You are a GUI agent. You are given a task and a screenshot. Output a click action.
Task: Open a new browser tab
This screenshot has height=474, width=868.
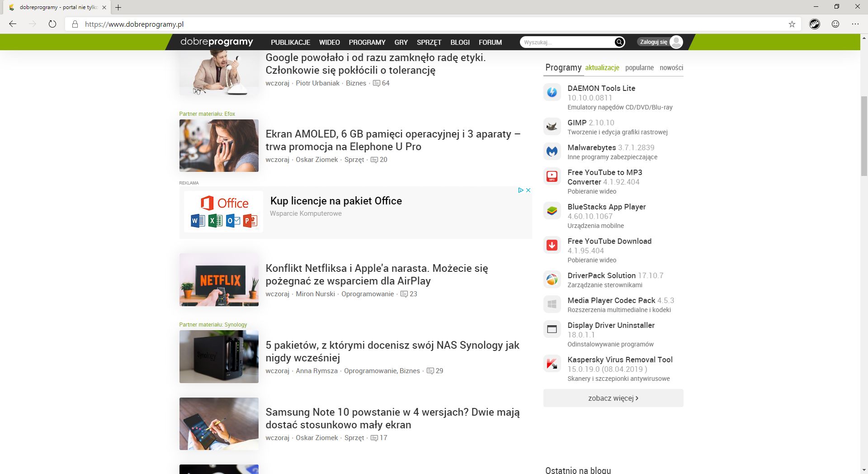point(118,7)
